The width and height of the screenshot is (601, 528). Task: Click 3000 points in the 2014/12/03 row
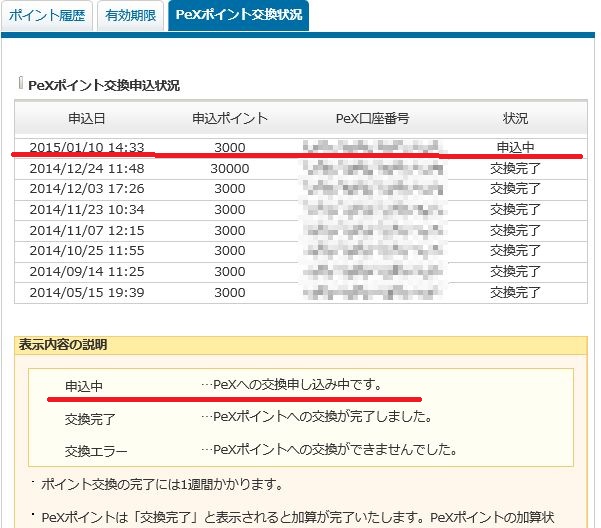click(x=230, y=189)
